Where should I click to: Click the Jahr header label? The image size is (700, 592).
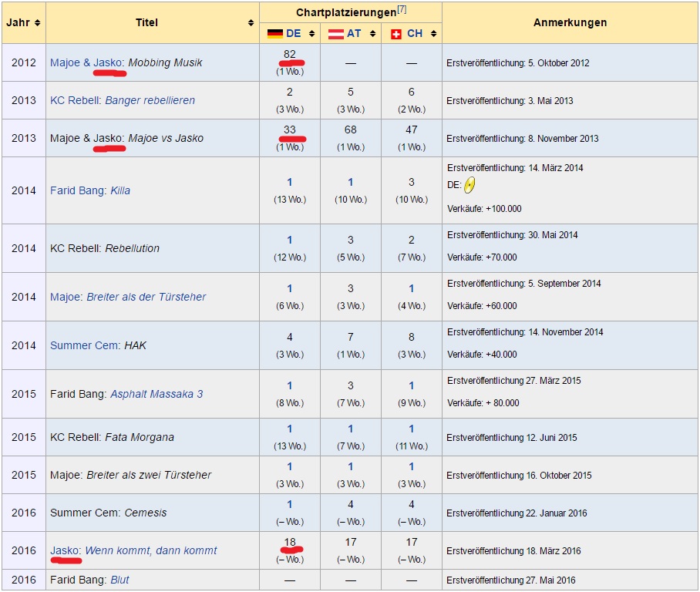18,23
